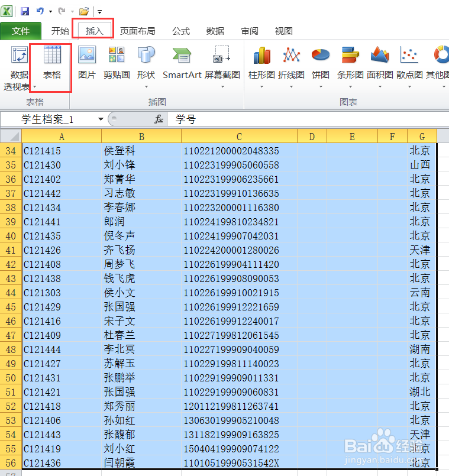Click the 折线图 line chart icon
Screen dimensions: 449x476
pyautogui.click(x=291, y=55)
